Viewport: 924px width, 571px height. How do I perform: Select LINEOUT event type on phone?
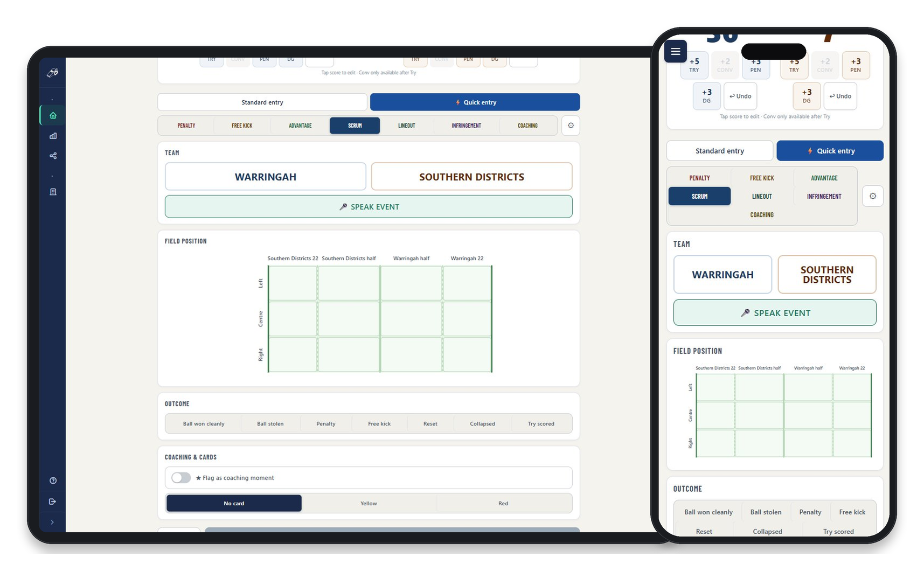coord(762,196)
